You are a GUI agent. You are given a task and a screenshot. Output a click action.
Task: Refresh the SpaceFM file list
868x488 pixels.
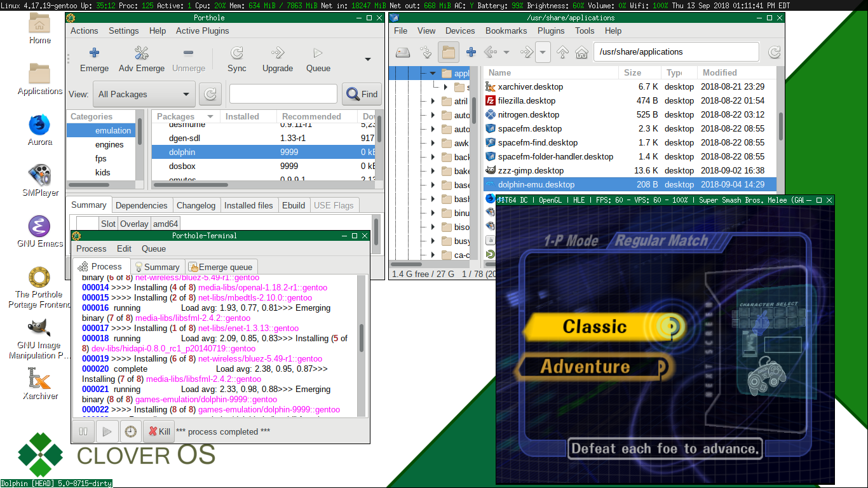click(774, 52)
